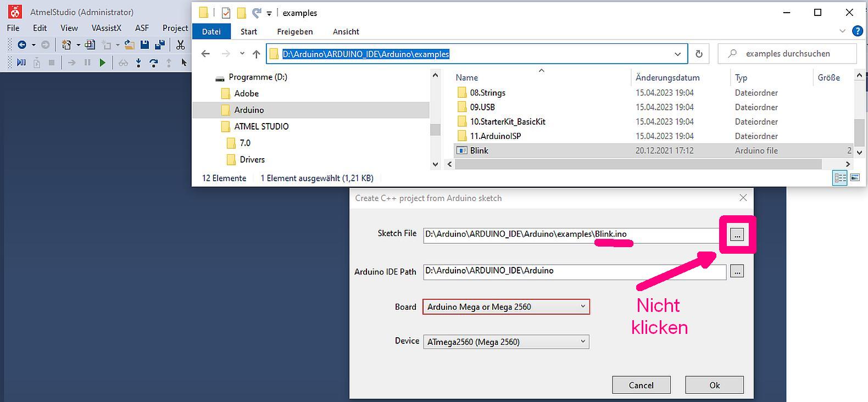This screenshot has width=868, height=402.
Task: Click Start Debugging and Break icon
Action: pos(21,63)
